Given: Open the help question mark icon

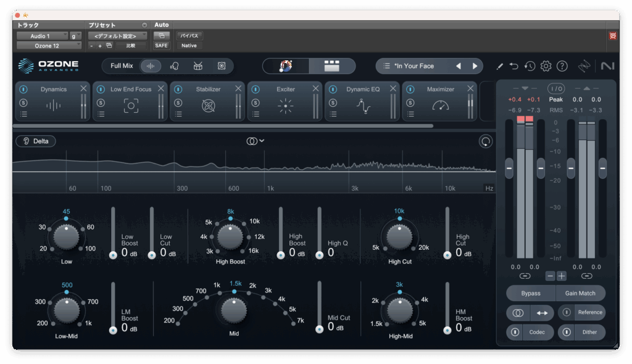Looking at the screenshot, I should [562, 66].
